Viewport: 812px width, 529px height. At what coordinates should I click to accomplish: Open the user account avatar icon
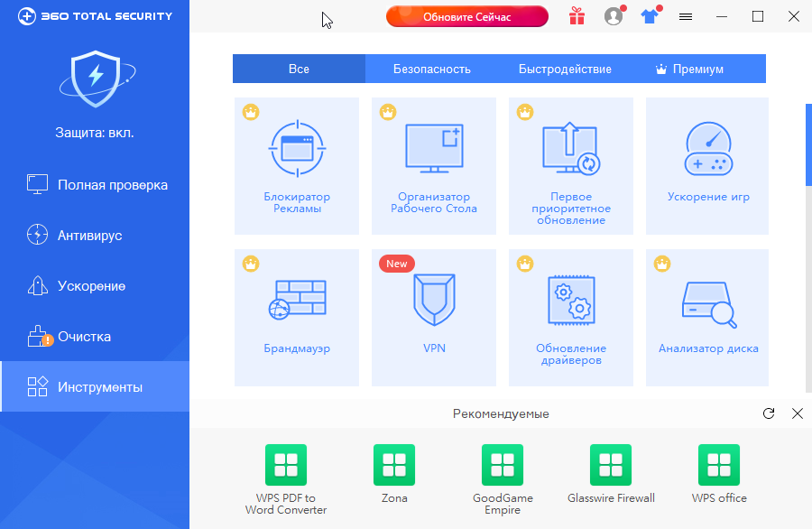[614, 16]
